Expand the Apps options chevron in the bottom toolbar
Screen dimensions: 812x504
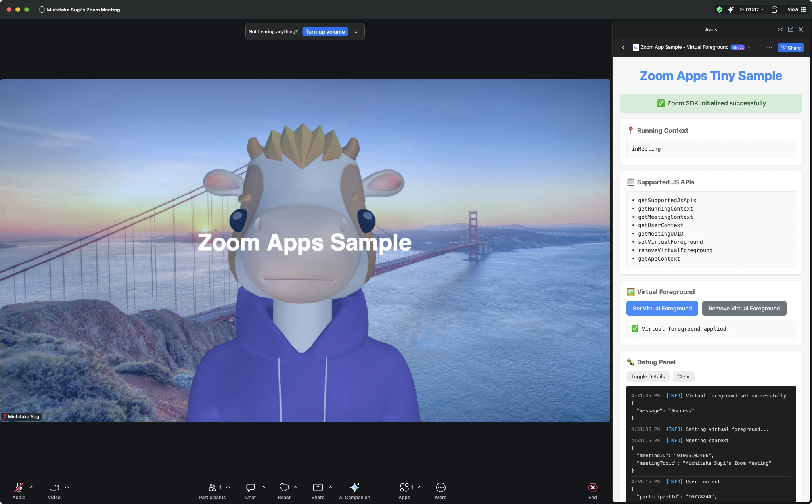420,487
